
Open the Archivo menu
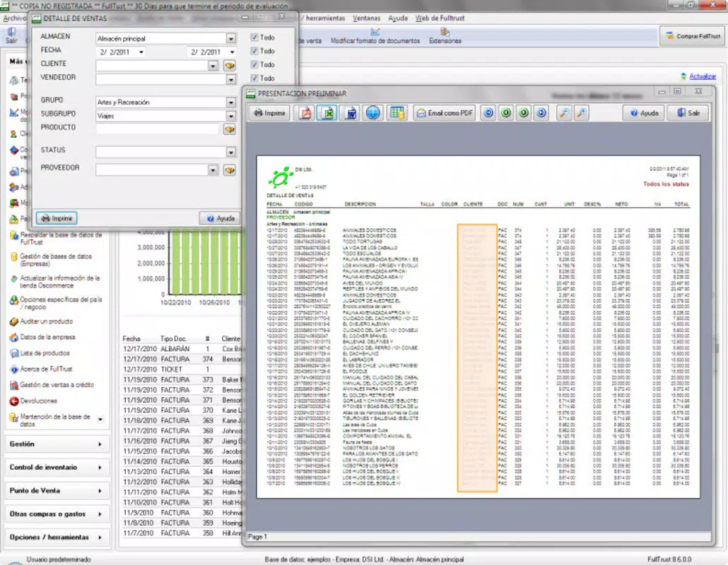pos(15,18)
